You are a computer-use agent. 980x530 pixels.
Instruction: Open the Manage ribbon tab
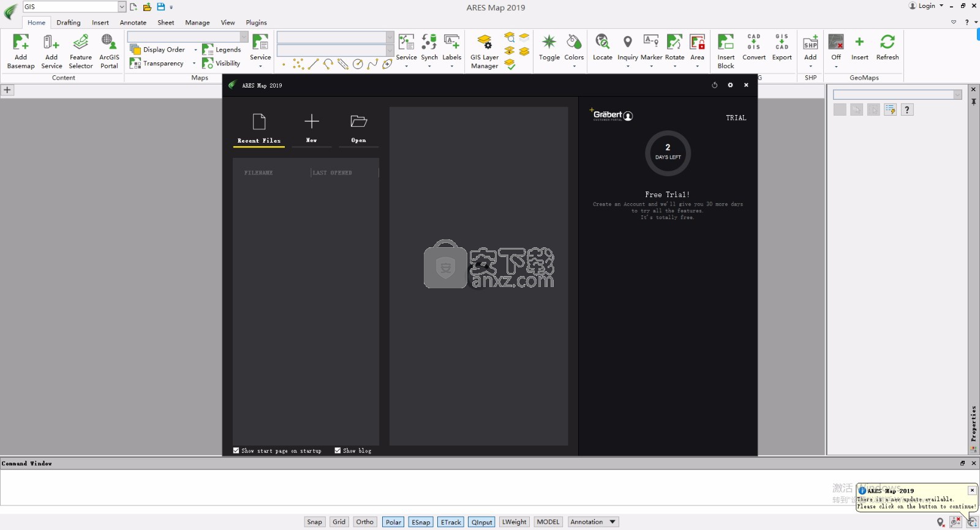[x=197, y=23]
